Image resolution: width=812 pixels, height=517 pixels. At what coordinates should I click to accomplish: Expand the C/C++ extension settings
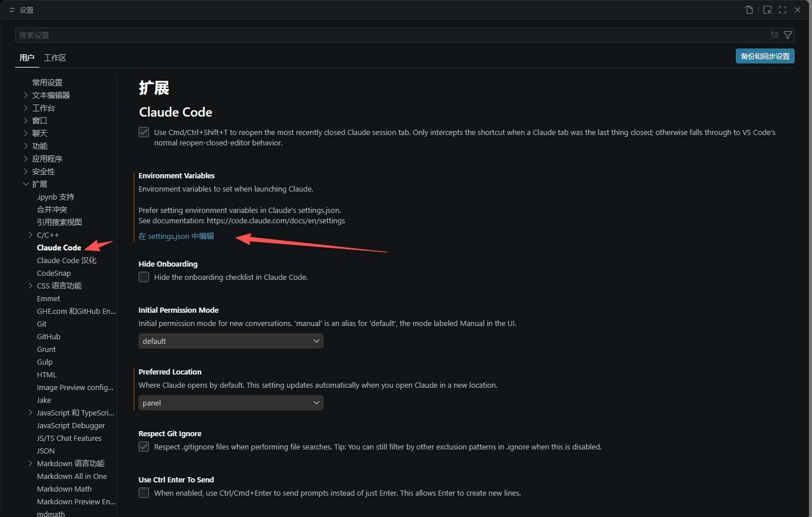(x=30, y=235)
